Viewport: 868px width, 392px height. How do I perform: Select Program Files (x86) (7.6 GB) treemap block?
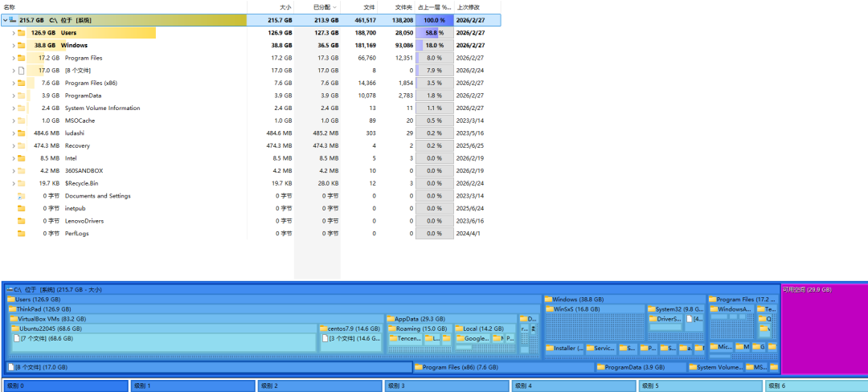[504, 367]
